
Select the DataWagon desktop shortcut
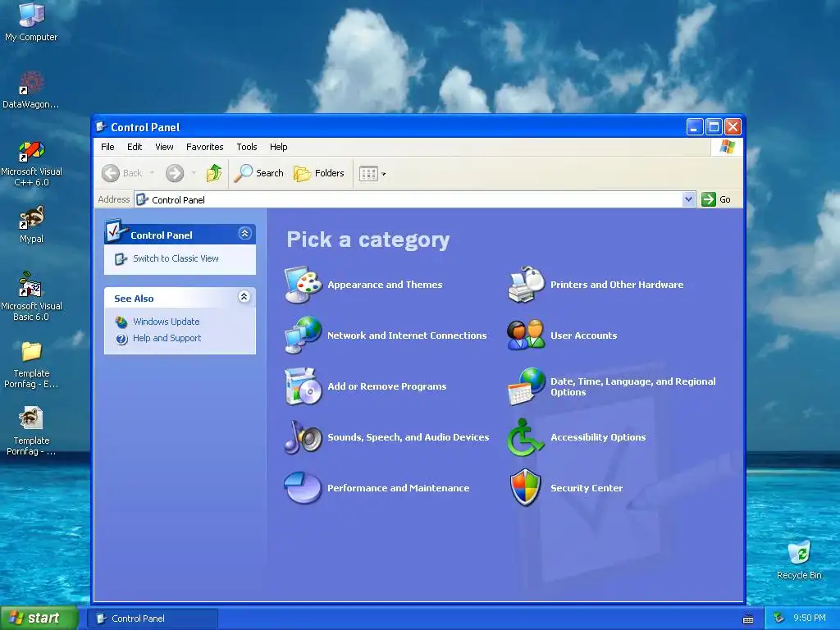coord(31,90)
